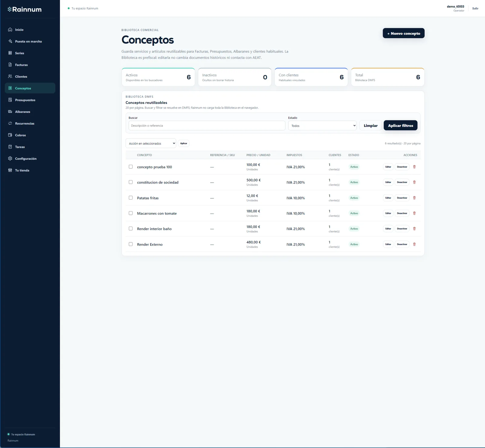
Task: Click the Clientes people icon
Action: coord(10,76)
